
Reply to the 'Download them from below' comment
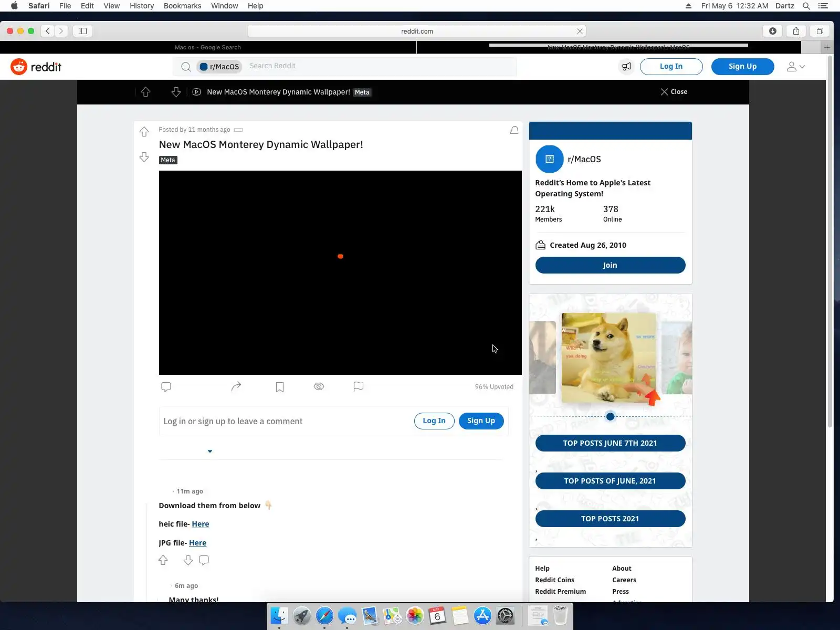tap(204, 560)
